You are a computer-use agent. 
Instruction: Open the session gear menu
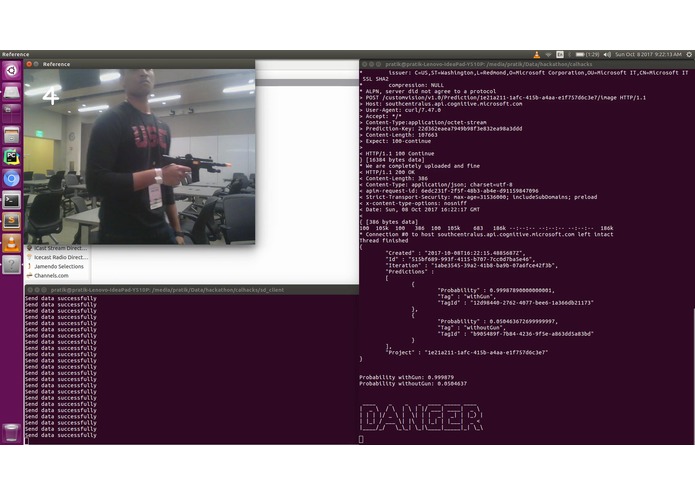pyautogui.click(x=689, y=54)
